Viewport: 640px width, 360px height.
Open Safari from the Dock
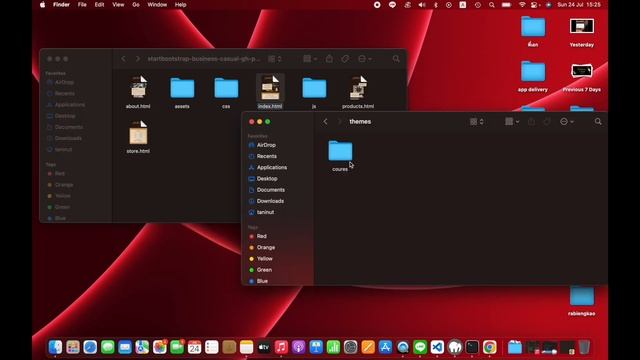tap(90, 347)
